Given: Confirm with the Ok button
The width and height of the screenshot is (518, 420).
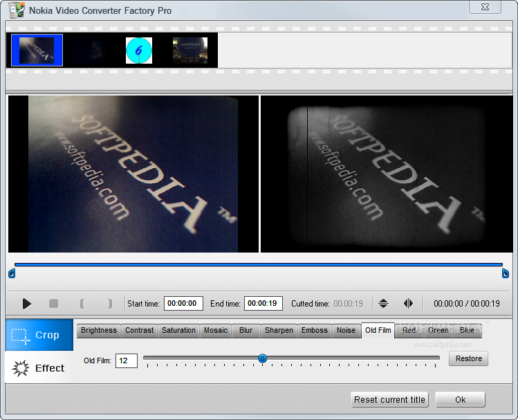Looking at the screenshot, I should pyautogui.click(x=460, y=399).
